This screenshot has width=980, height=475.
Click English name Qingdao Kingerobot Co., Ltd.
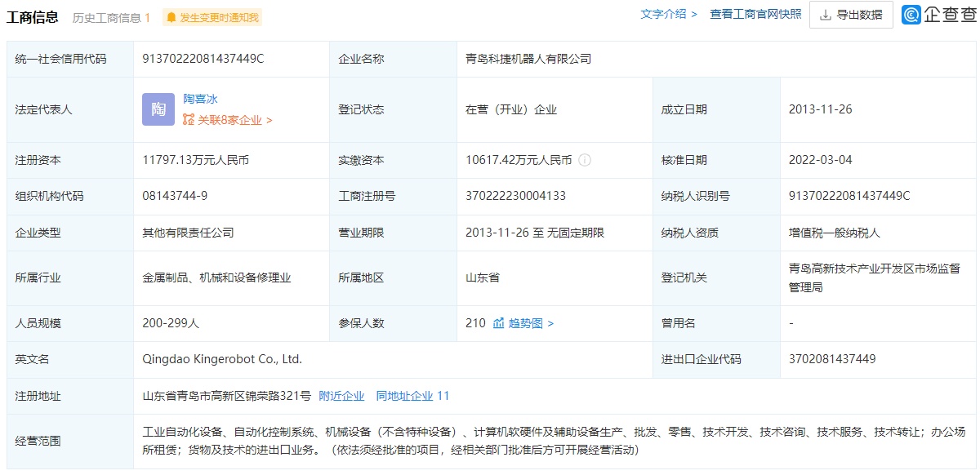(x=222, y=359)
